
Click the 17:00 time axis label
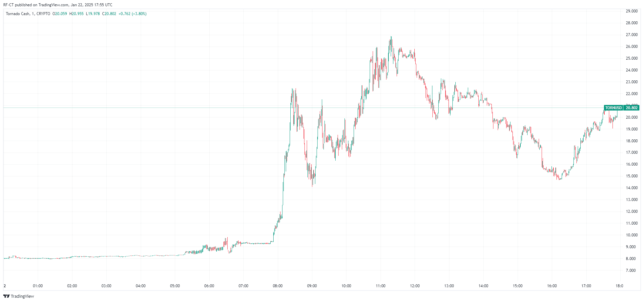[586, 286]
